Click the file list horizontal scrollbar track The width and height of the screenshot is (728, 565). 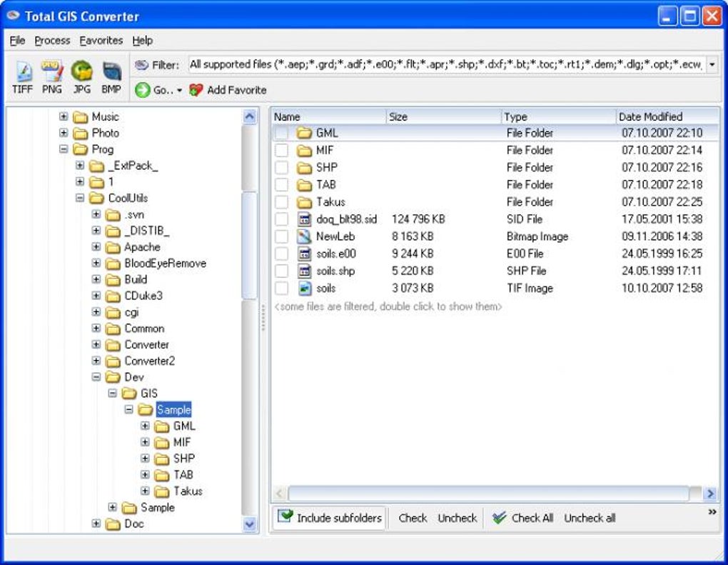pos(696,493)
